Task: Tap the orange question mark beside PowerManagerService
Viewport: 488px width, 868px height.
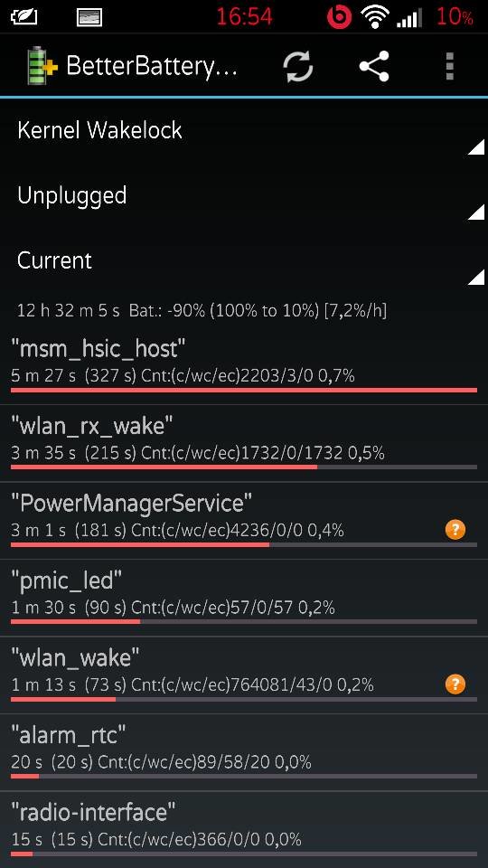Action: (x=455, y=530)
